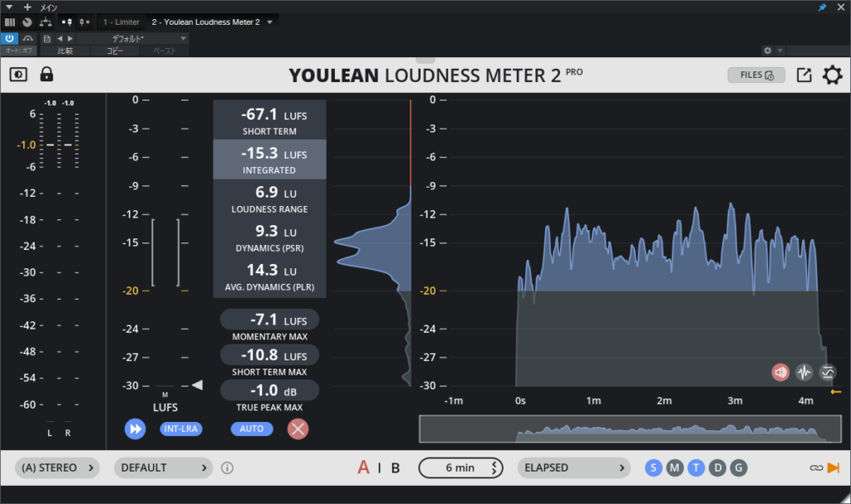Toggle the light/dark theme icon
Viewport: 851px width, 504px height.
[x=18, y=75]
